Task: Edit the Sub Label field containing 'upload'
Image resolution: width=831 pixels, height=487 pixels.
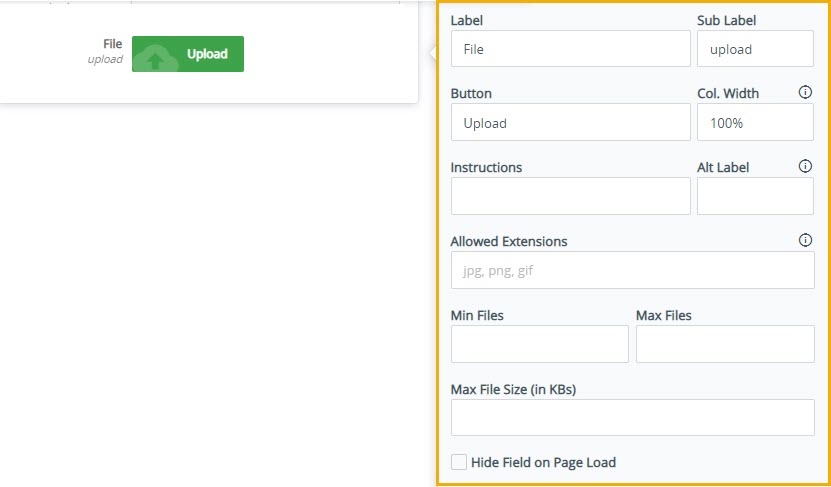Action: [755, 49]
